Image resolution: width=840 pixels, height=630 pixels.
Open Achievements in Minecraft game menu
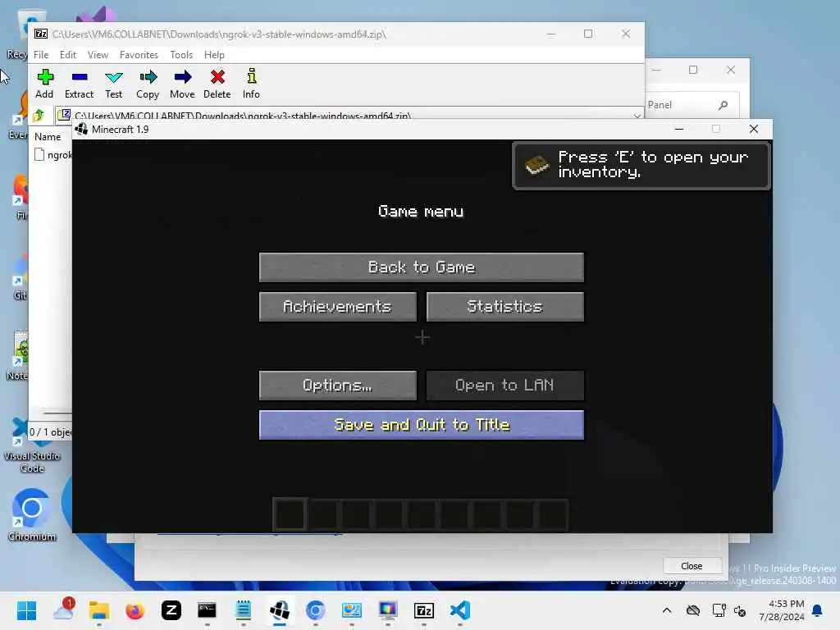click(x=337, y=307)
